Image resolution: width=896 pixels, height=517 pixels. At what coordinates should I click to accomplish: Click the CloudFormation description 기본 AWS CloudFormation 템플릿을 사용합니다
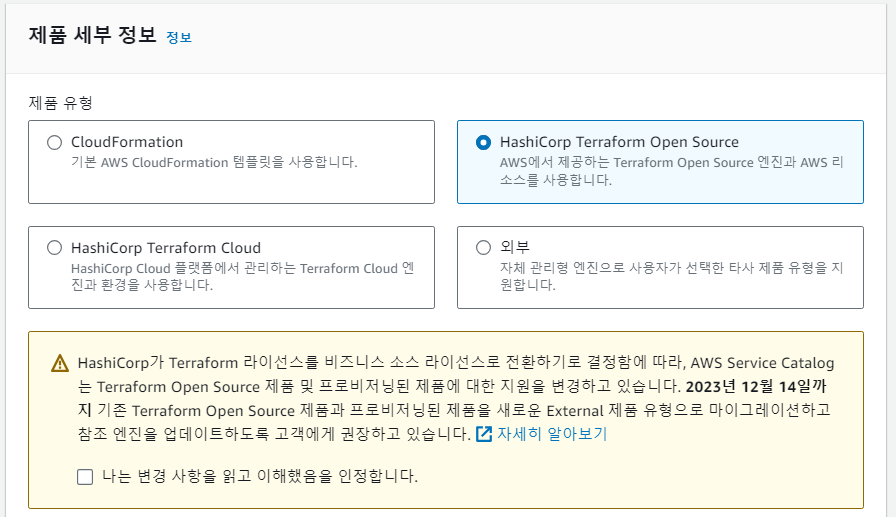[214, 162]
